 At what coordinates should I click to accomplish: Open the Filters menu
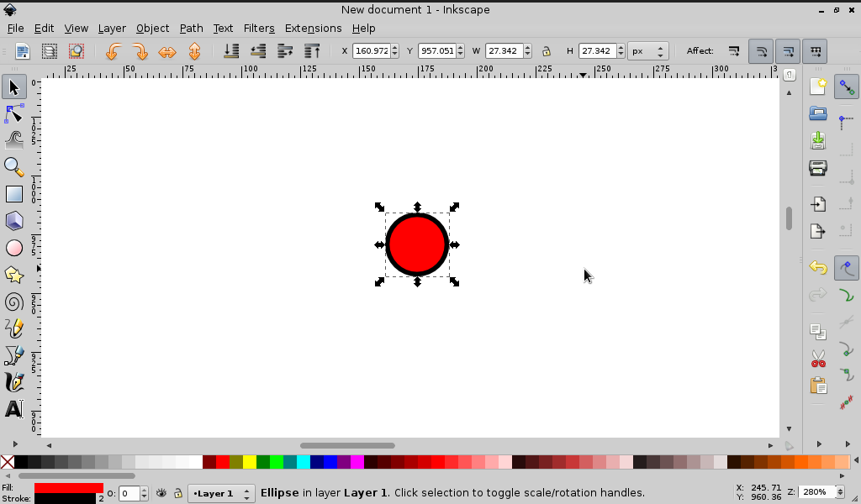point(259,28)
